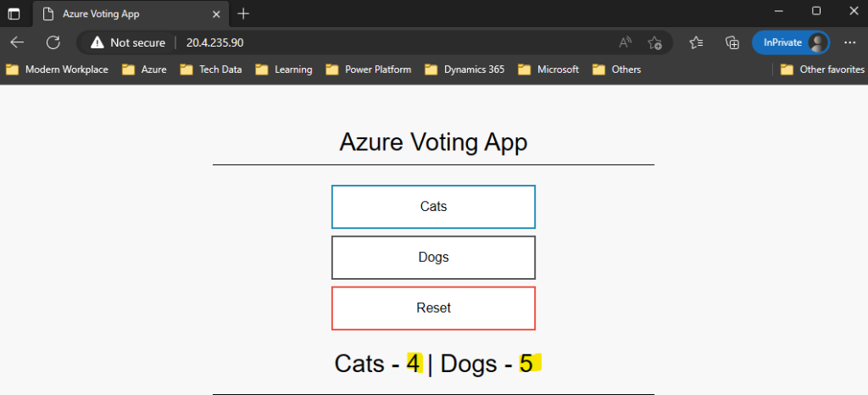Expand the Power Platform favorites folder
868x395 pixels.
click(x=368, y=70)
